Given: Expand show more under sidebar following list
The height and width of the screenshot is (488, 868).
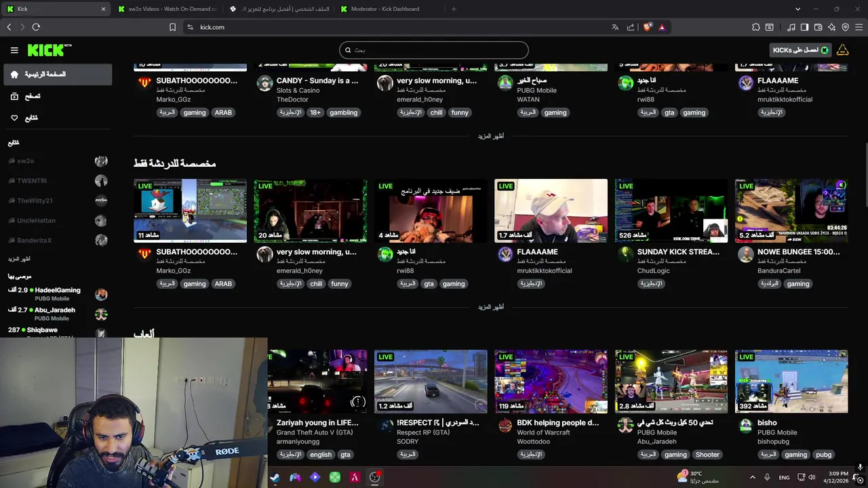Looking at the screenshot, I should click(19, 259).
